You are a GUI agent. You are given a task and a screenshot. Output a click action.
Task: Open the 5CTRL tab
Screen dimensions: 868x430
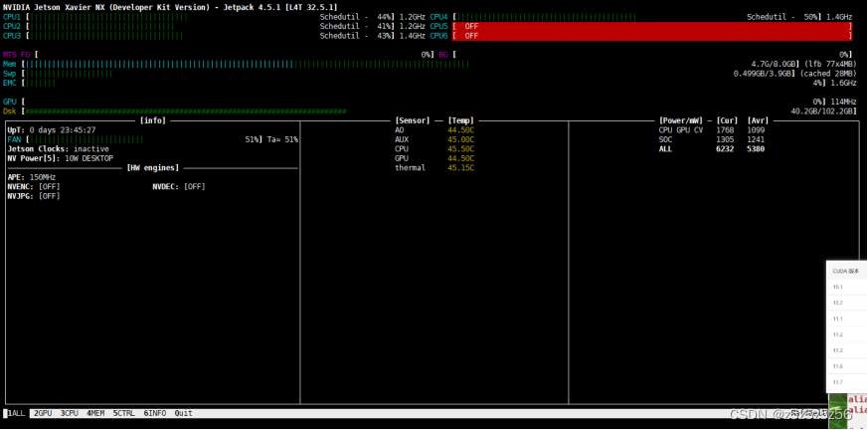[x=124, y=413]
